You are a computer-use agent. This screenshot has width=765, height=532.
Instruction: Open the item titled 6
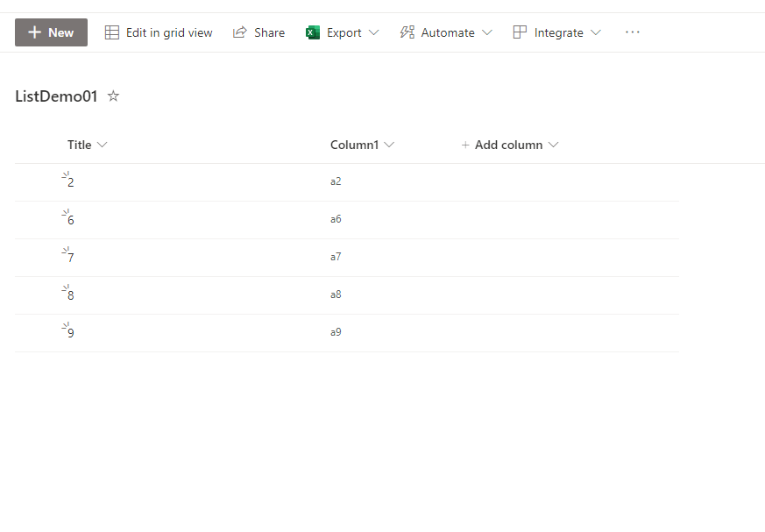tap(71, 220)
